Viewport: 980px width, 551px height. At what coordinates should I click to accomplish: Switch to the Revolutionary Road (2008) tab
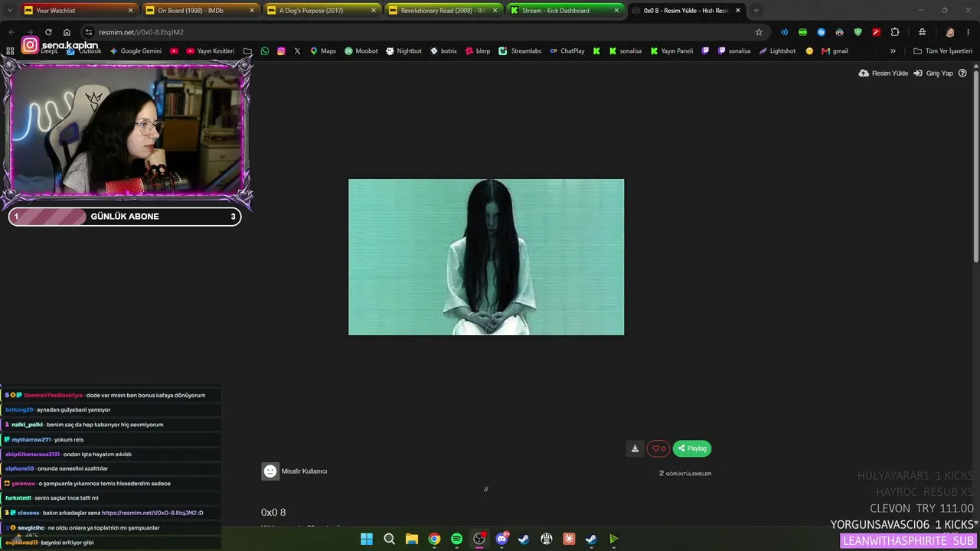click(443, 11)
